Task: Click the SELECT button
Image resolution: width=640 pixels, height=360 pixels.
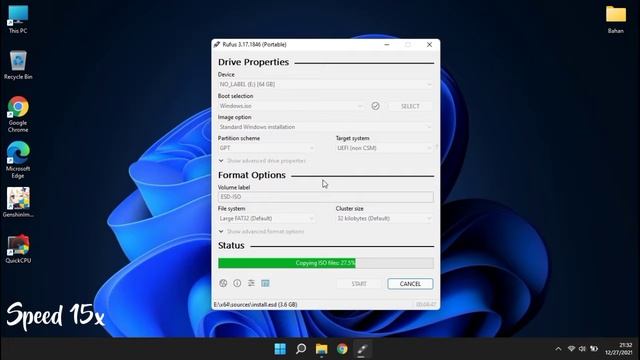Action: point(410,106)
